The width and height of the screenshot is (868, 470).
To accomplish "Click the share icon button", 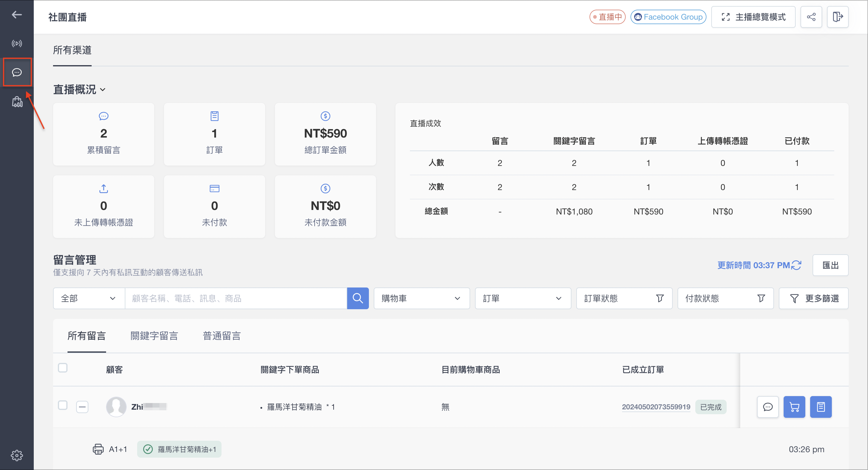I will 811,17.
